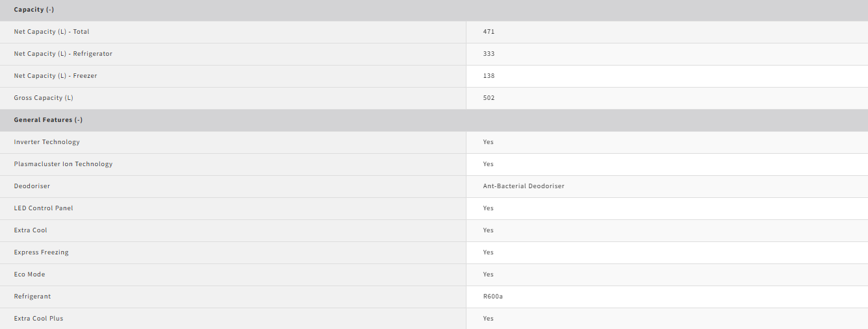Click the 471 total capacity value

489,32
